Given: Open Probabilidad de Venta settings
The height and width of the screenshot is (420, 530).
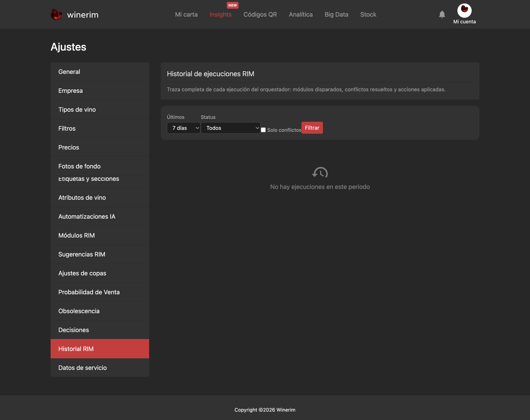Looking at the screenshot, I should pyautogui.click(x=100, y=292).
